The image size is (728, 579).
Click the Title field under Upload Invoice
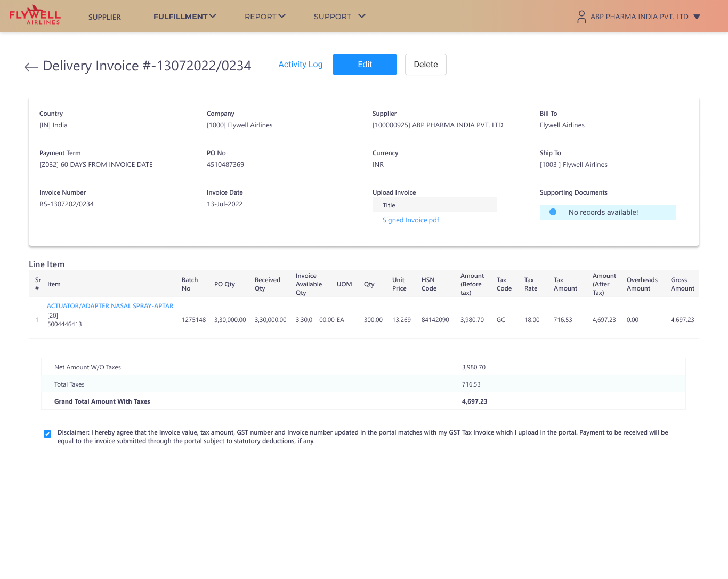point(434,205)
